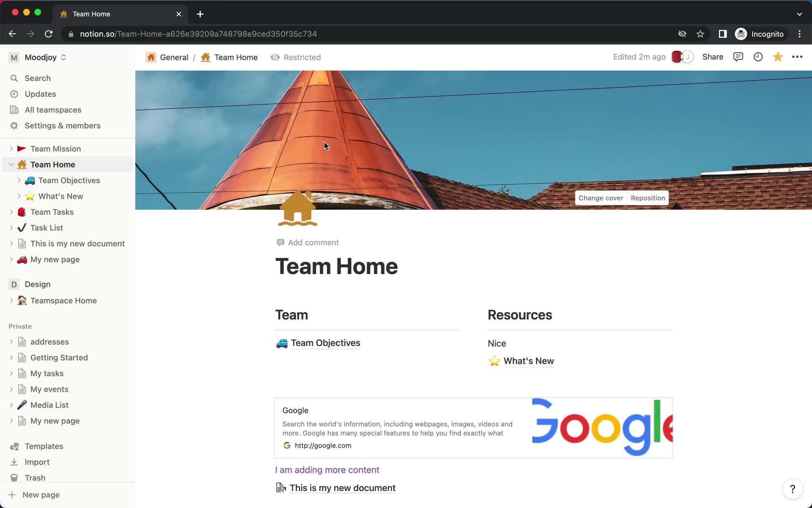
Task: Click the Restricted access lock icon
Action: [x=274, y=57]
